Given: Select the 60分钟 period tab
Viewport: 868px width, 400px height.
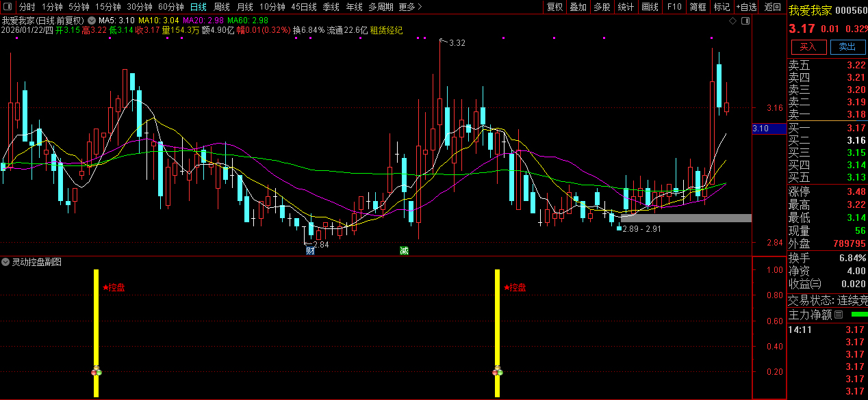Looking at the screenshot, I should (171, 7).
